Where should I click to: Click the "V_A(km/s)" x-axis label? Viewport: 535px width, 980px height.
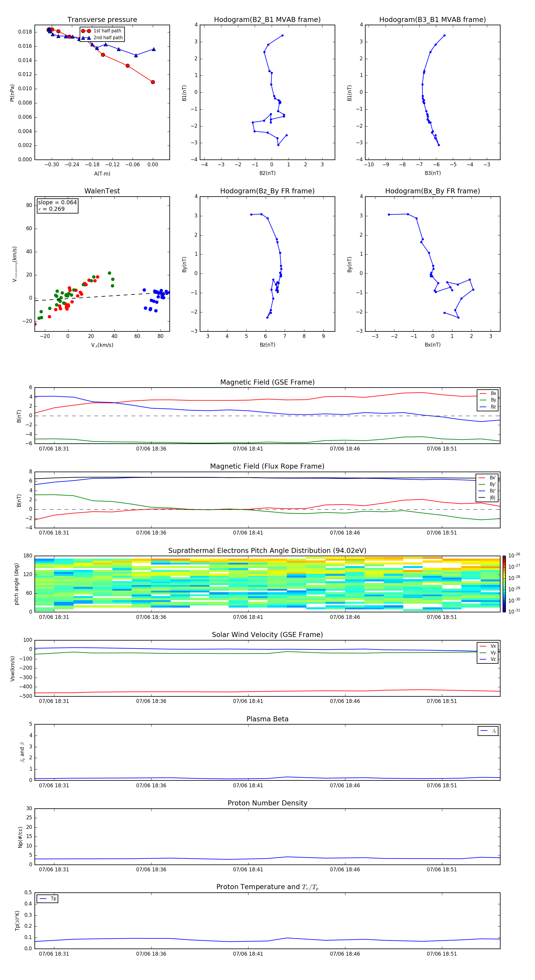coord(102,345)
